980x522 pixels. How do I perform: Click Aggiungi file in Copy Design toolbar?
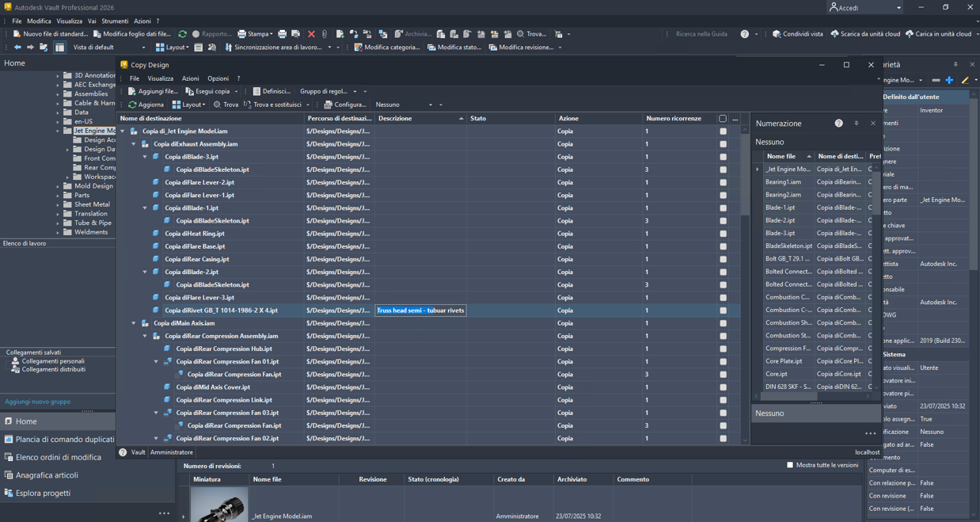pyautogui.click(x=153, y=91)
